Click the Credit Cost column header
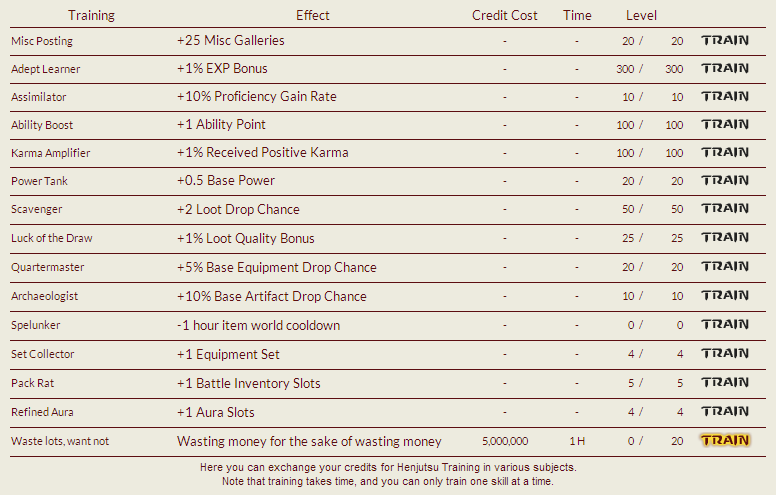Viewport: 776px width, 495px height. [504, 15]
